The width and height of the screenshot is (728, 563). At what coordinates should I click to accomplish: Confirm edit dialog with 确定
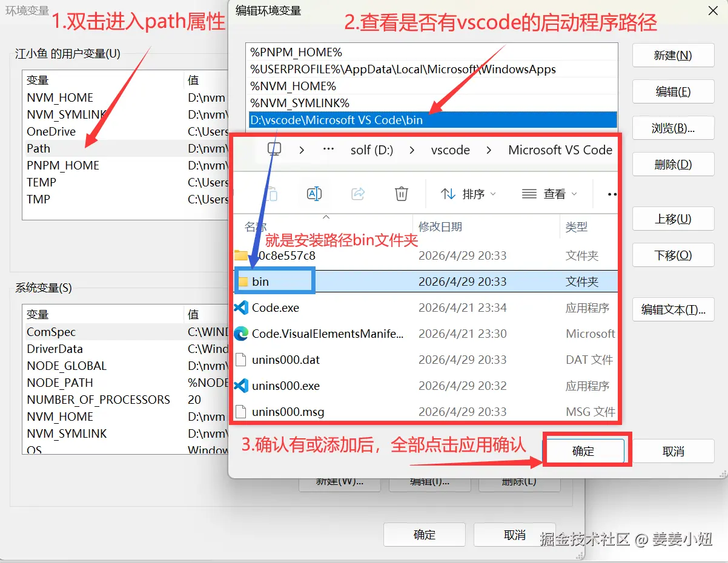[583, 452]
